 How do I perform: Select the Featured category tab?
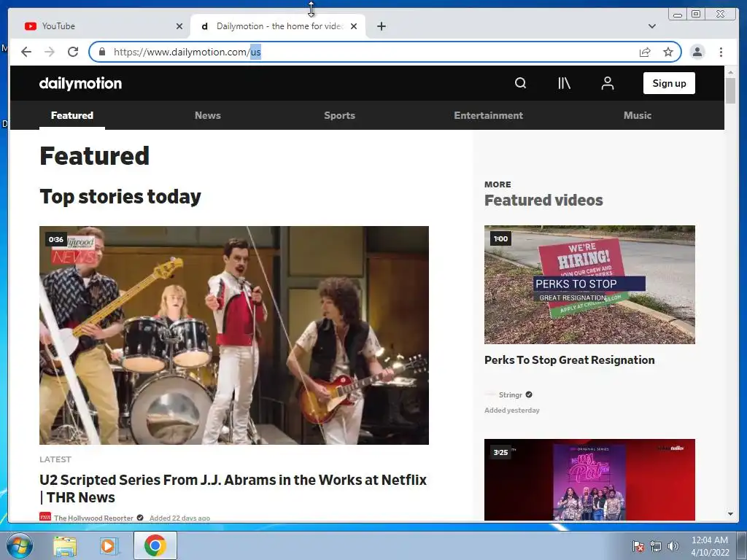[x=72, y=115]
